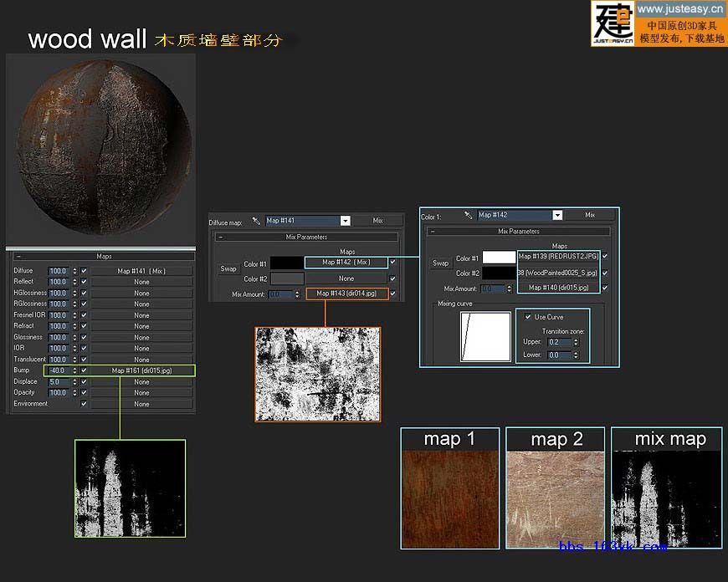Screen dimensions: 728x582
Task: Select the map 1 rust texture thumbnail
Action: [450, 499]
